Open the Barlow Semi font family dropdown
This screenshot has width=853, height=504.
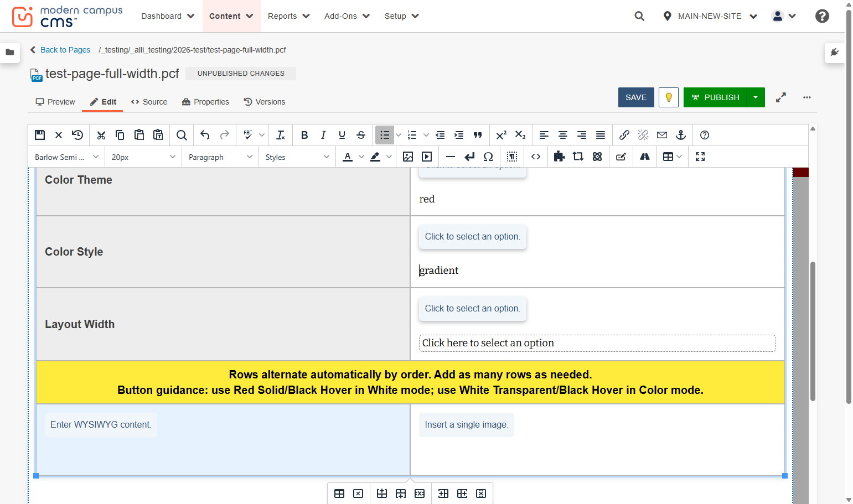tap(66, 157)
